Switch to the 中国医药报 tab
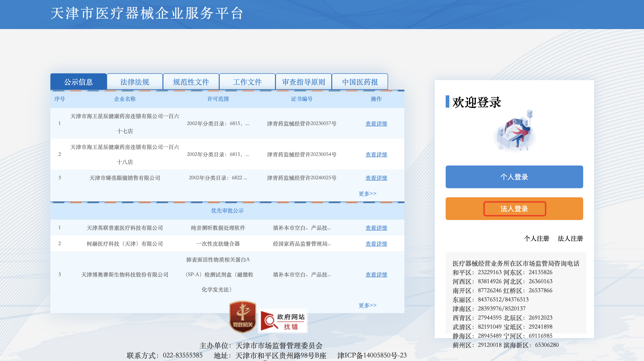 [x=360, y=82]
